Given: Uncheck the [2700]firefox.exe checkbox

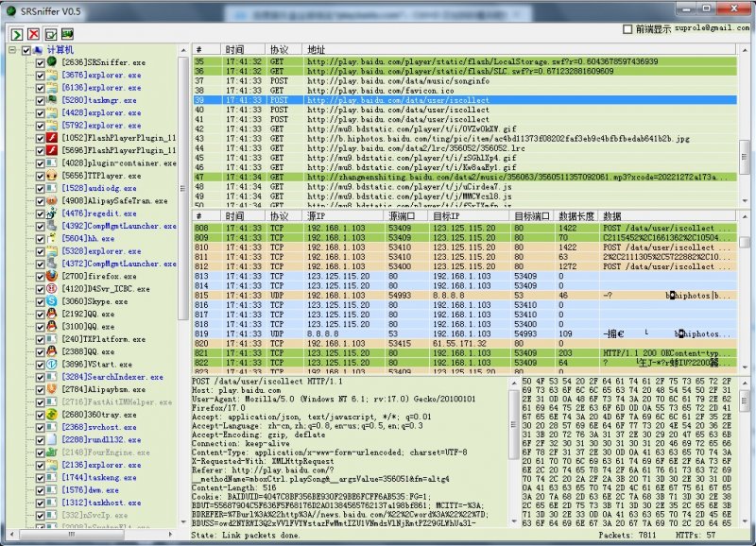Looking at the screenshot, I should pos(41,277).
